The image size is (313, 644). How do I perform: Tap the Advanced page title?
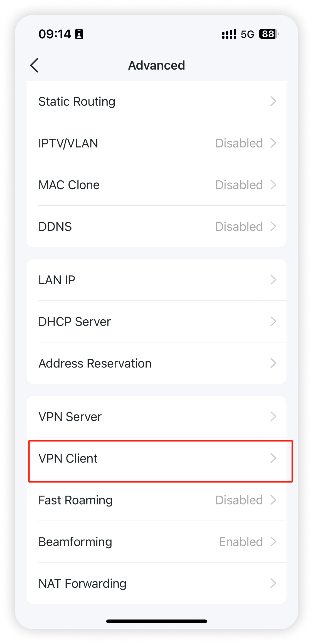point(156,65)
